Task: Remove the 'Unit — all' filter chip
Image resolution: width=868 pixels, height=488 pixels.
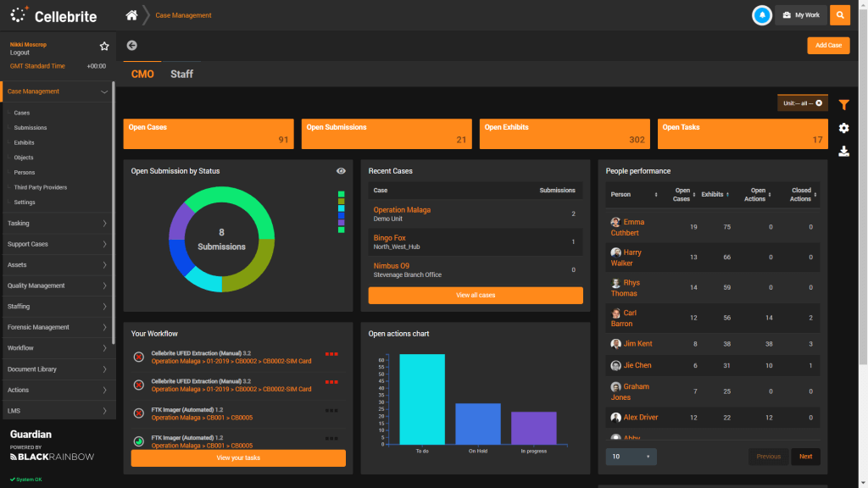Action: pos(819,103)
